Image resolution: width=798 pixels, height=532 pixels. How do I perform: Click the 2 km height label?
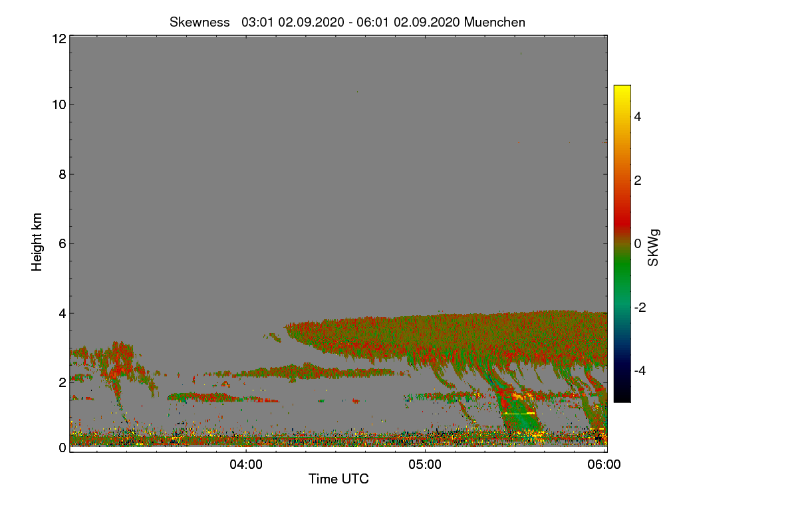click(x=62, y=382)
